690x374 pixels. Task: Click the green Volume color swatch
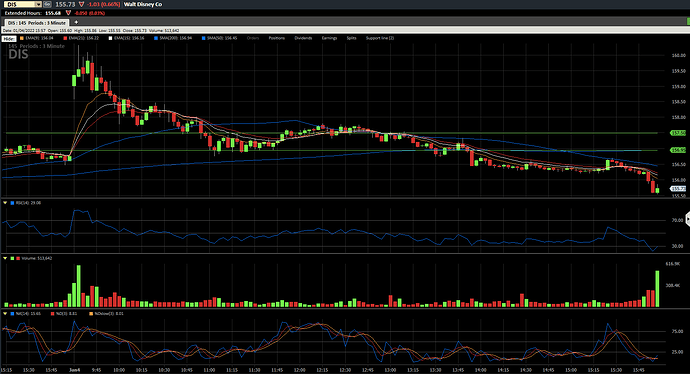coord(12,258)
